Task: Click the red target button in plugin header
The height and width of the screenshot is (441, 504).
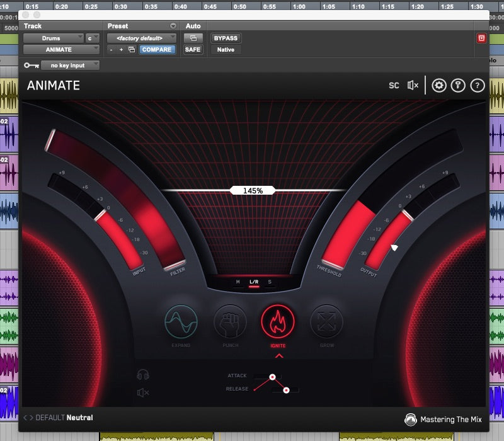Action: coord(481,38)
